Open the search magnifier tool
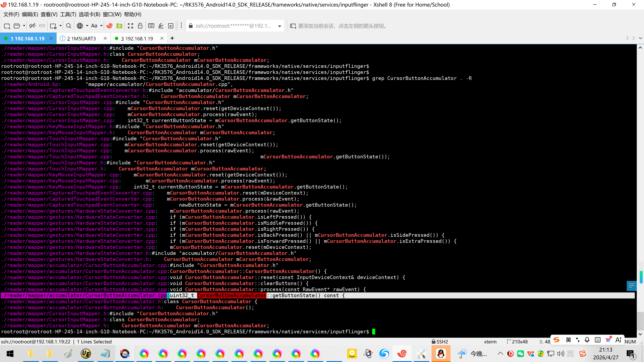This screenshot has height=362, width=644. coord(68,26)
